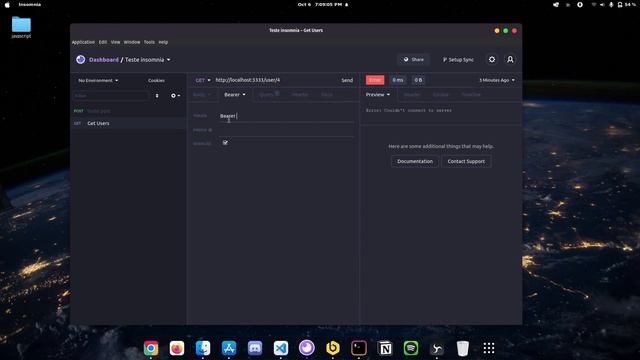Send the request with Send button
This screenshot has height=360, width=640.
347,80
